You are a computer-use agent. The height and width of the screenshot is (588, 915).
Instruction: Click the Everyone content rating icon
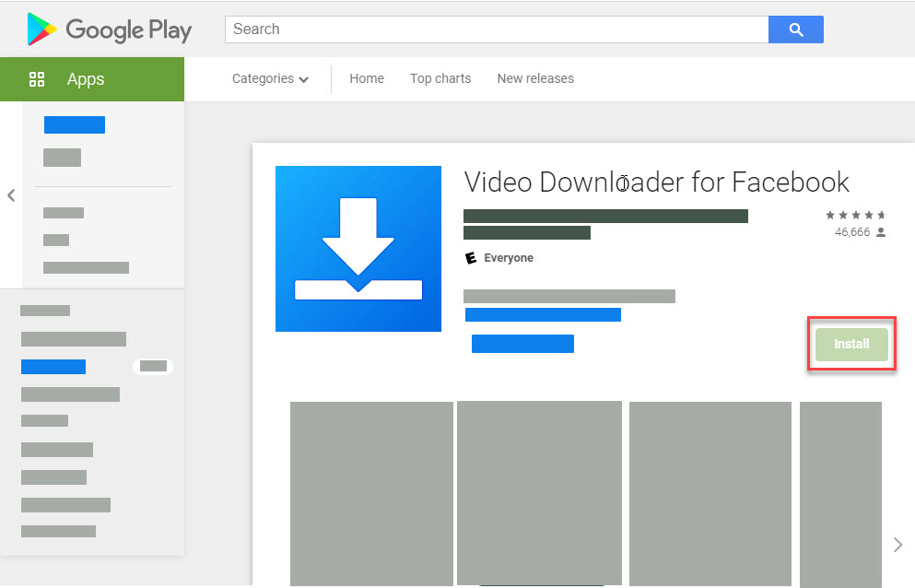[x=470, y=257]
